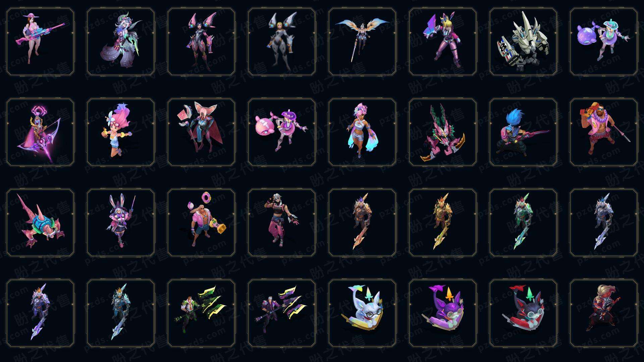The width and height of the screenshot is (644, 362).
Task: Select the blue spiky-haired swordsman skin
Action: (x=523, y=132)
